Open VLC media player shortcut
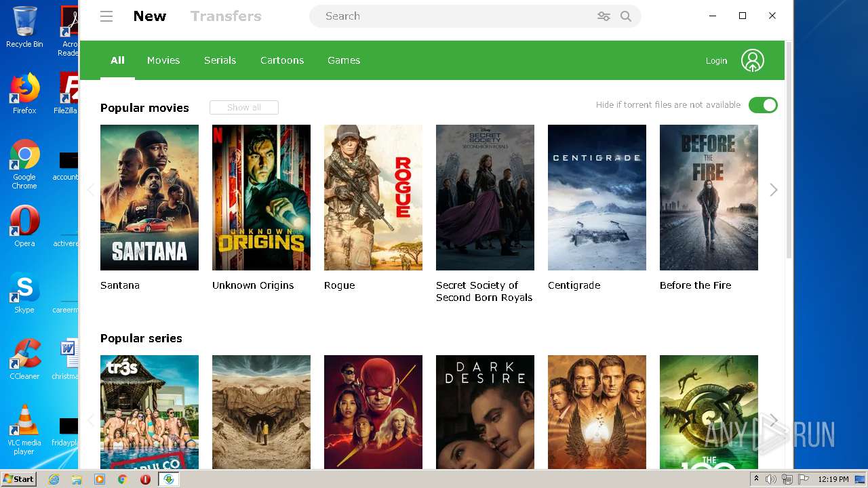 tap(24, 430)
